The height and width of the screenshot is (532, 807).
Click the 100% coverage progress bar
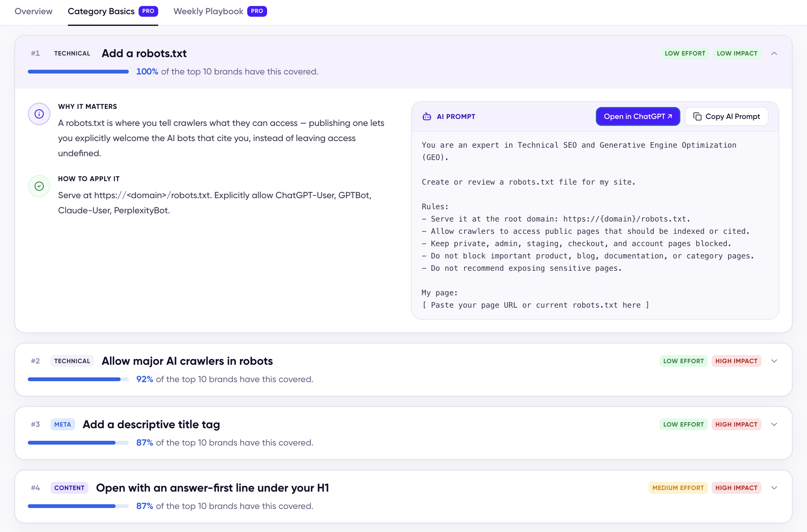[78, 72]
